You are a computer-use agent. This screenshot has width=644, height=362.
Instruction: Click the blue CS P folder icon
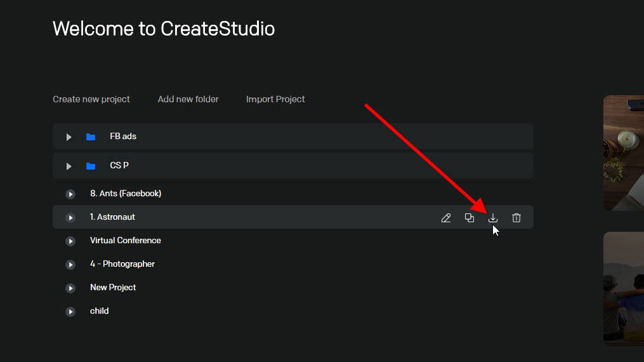click(91, 166)
